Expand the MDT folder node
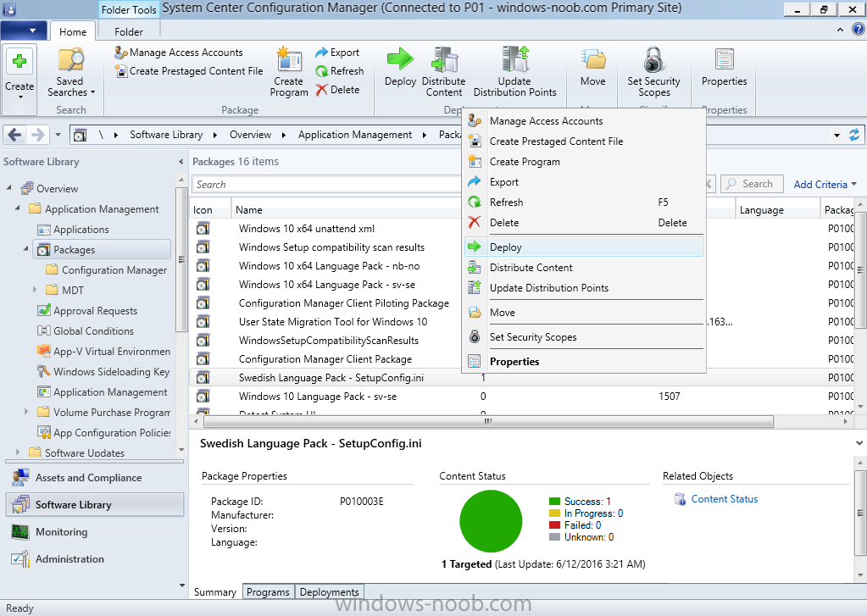867x616 pixels. coord(35,290)
